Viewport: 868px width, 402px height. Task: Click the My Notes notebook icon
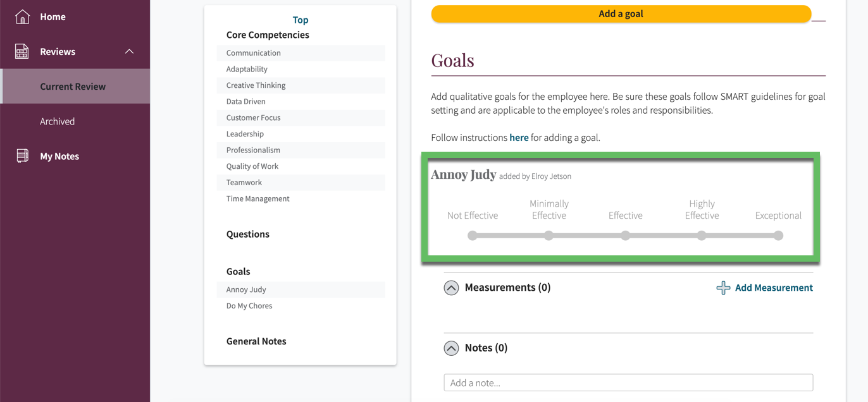click(x=22, y=156)
